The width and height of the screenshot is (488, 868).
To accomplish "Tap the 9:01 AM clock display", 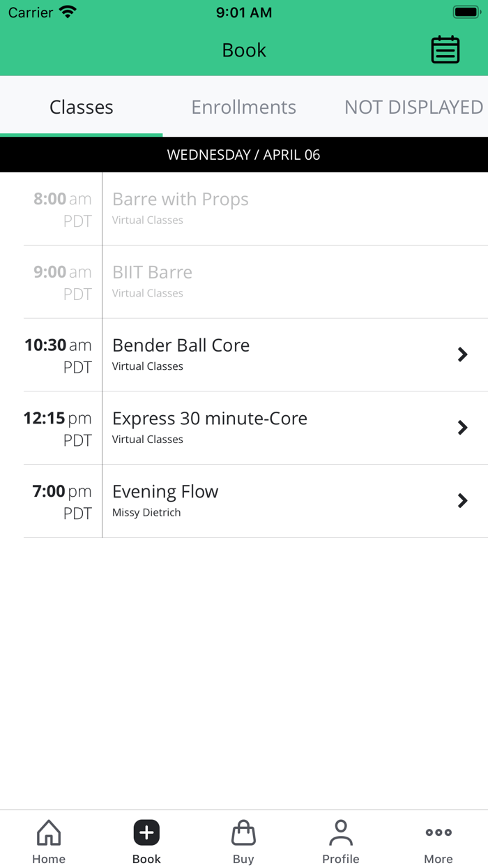I will (243, 12).
